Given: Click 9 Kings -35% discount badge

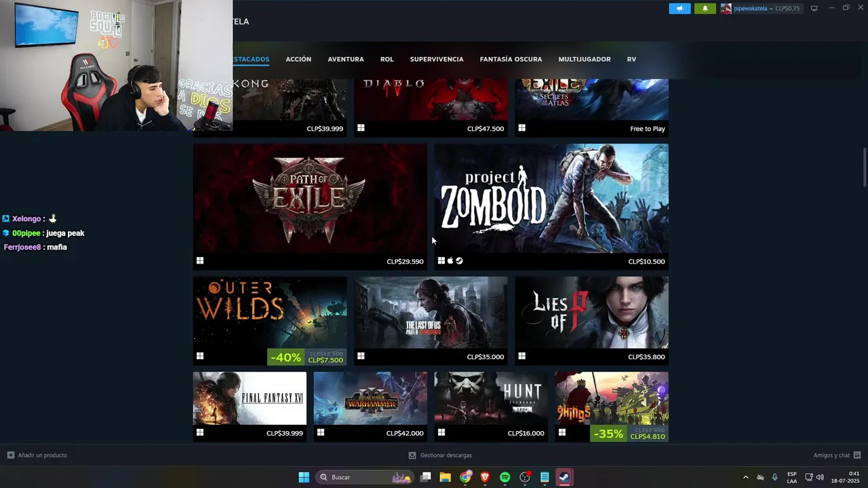Looking at the screenshot, I should point(608,434).
